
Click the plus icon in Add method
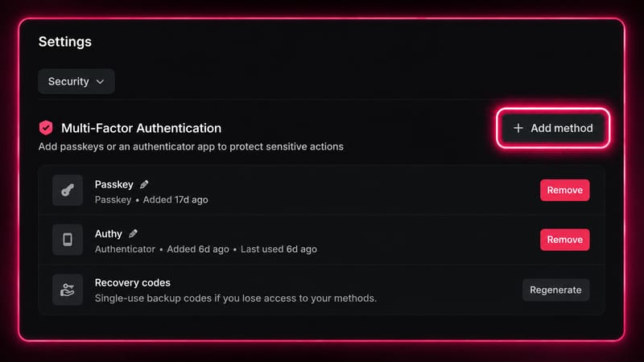click(518, 128)
